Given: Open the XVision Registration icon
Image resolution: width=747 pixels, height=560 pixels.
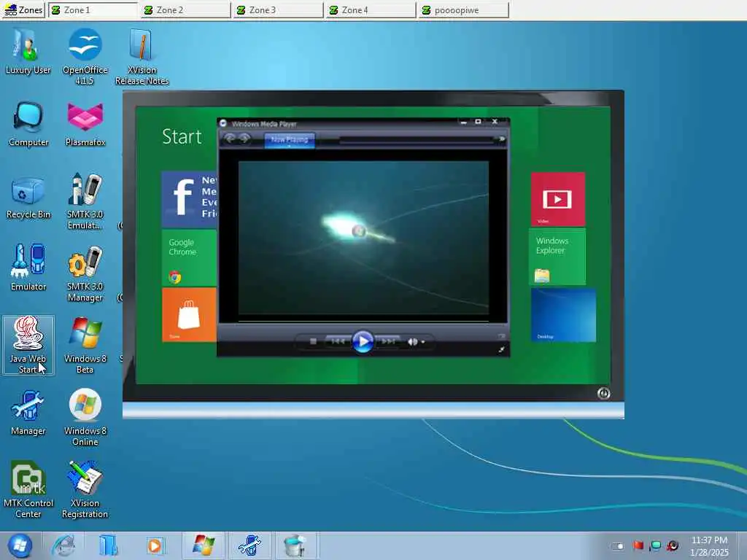Looking at the screenshot, I should (x=85, y=489).
